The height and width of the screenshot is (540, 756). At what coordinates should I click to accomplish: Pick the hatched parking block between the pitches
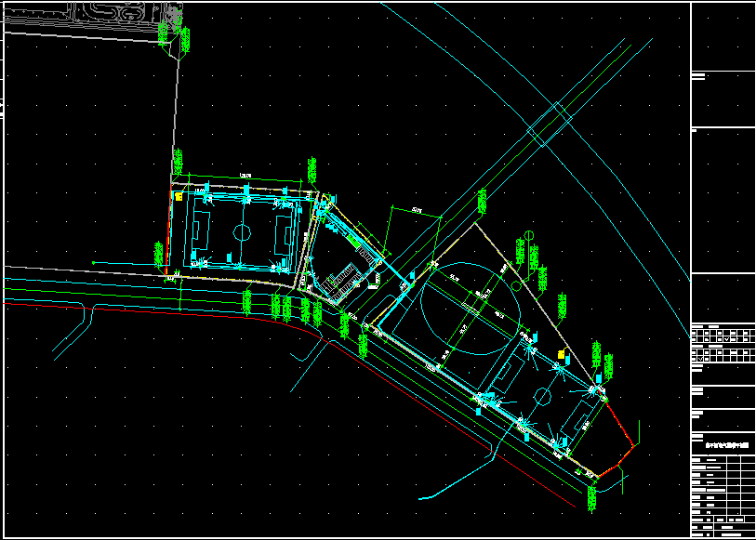coord(341,283)
